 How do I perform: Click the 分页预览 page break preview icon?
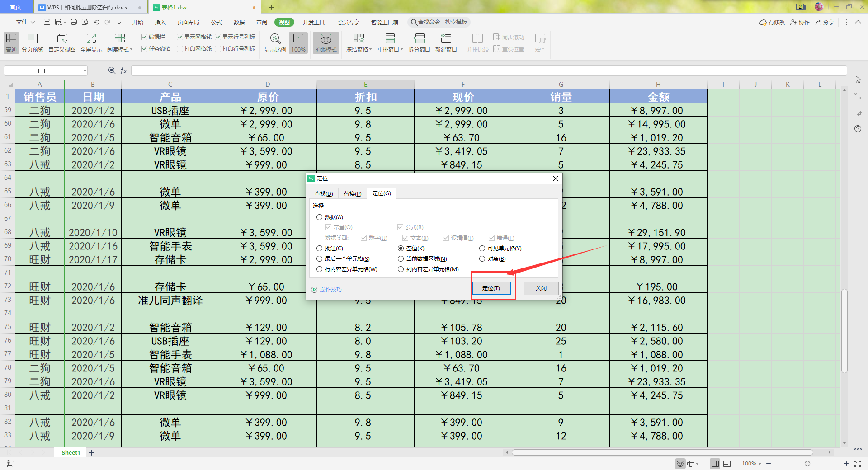(33, 39)
